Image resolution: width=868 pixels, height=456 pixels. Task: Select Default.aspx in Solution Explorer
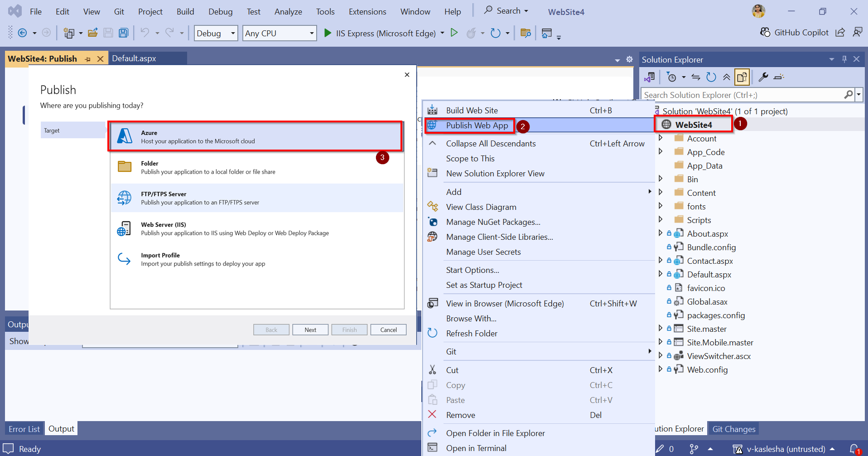[709, 274]
